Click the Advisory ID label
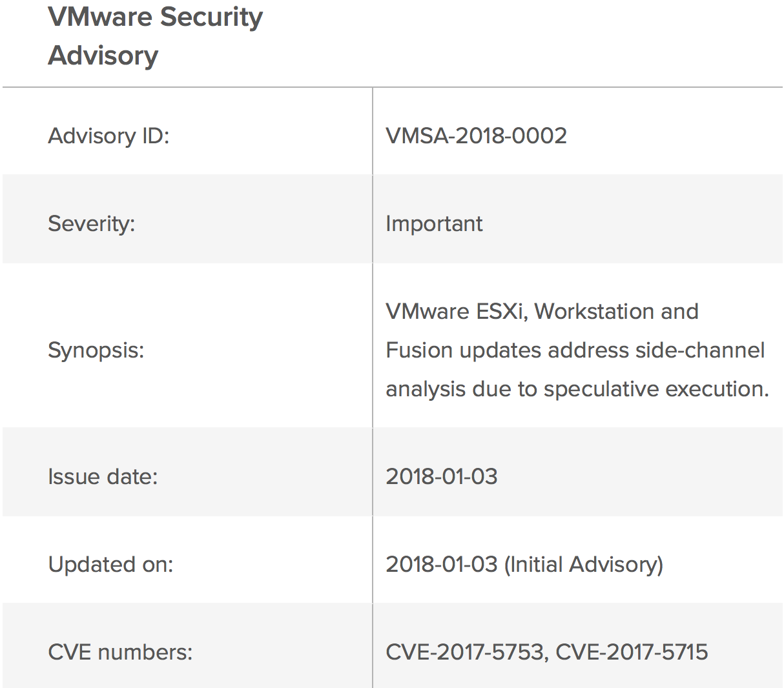This screenshot has width=784, height=688. coord(108,136)
